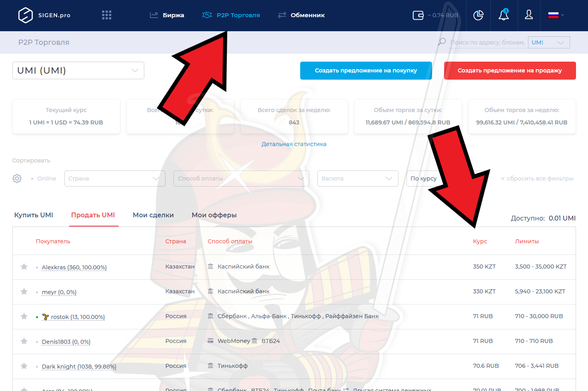Open the Alexkras user profile link
588x391 pixels.
(74, 267)
